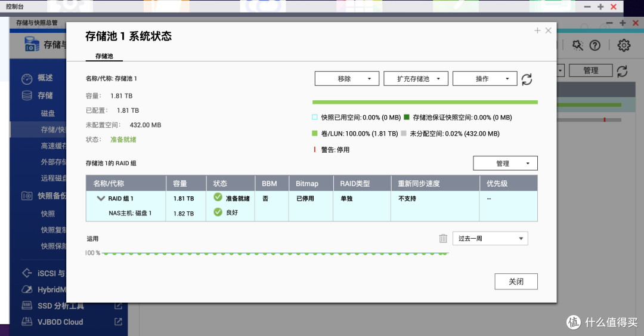Click the 不支持 resync speed cell
The image size is (644, 336).
[407, 198]
